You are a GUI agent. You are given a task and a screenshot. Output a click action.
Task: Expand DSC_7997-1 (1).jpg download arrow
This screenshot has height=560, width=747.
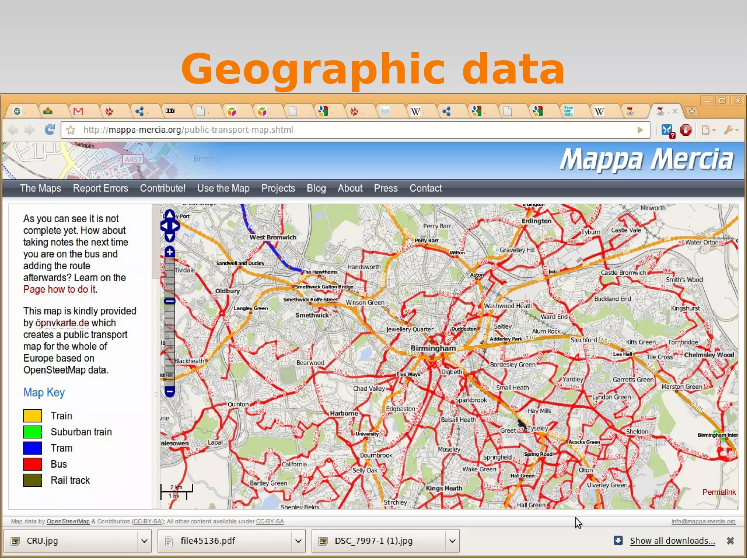tap(452, 541)
